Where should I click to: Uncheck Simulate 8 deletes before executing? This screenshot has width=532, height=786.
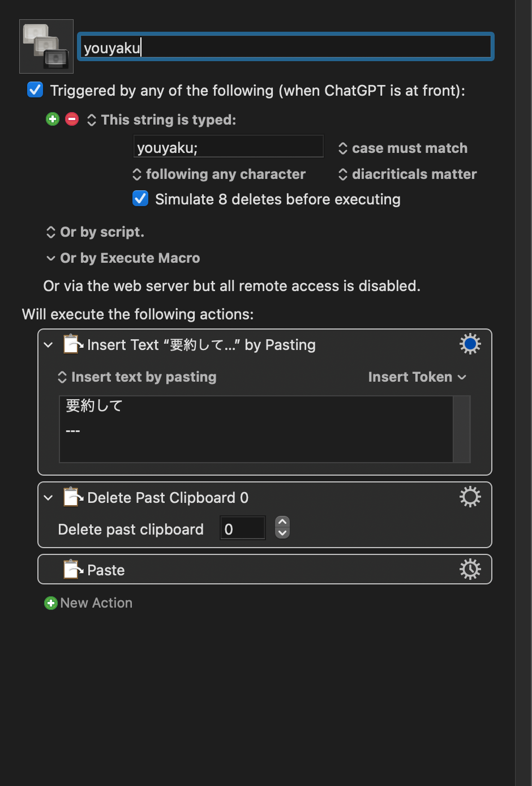[140, 198]
